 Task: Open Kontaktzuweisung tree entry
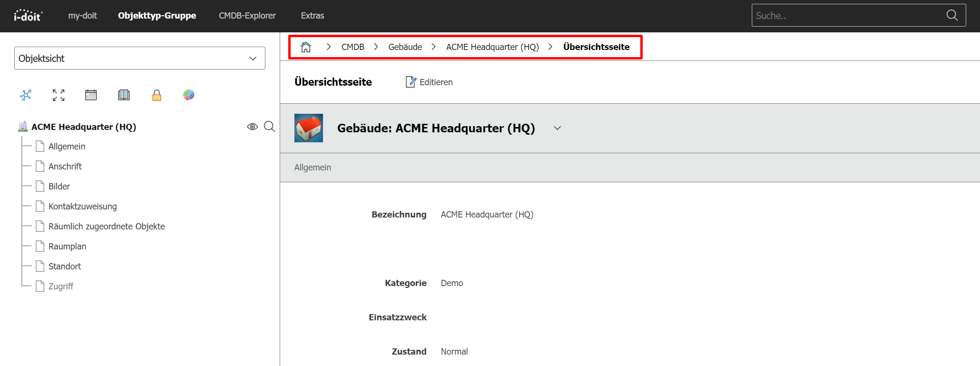pyautogui.click(x=82, y=207)
